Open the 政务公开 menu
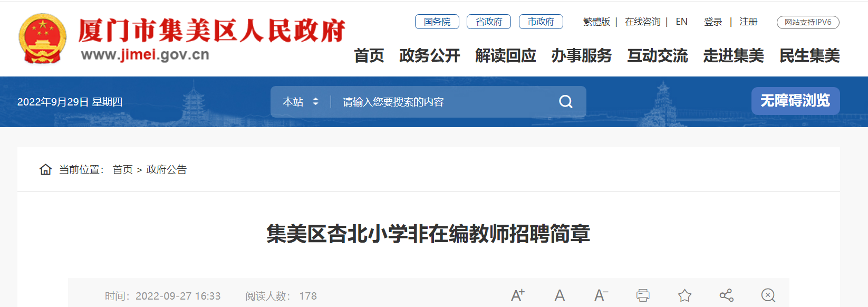 pos(430,55)
